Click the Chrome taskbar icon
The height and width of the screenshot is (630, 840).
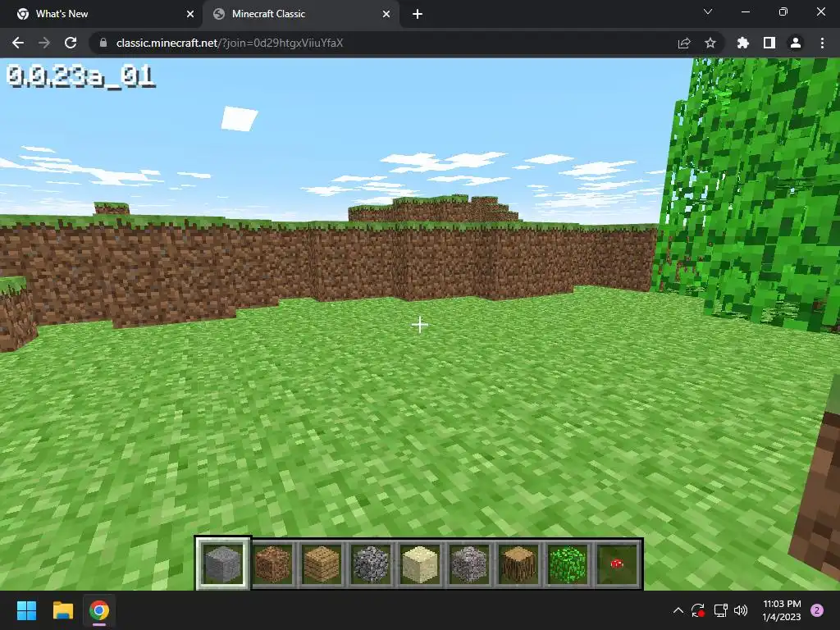coord(99,610)
